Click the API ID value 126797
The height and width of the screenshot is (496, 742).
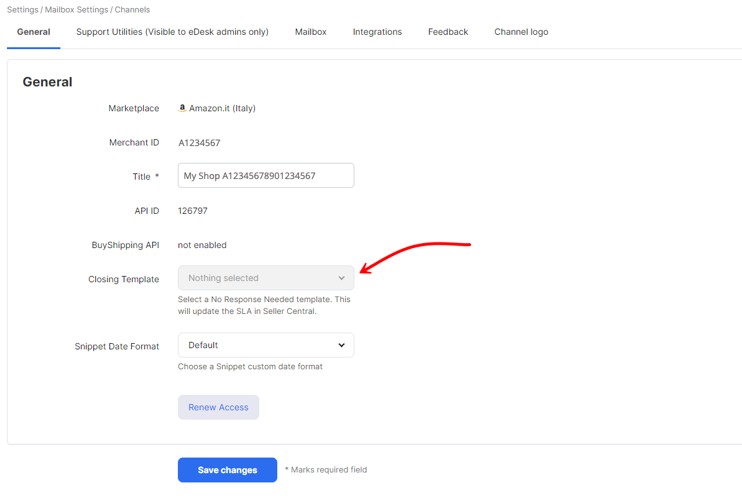pyautogui.click(x=193, y=211)
